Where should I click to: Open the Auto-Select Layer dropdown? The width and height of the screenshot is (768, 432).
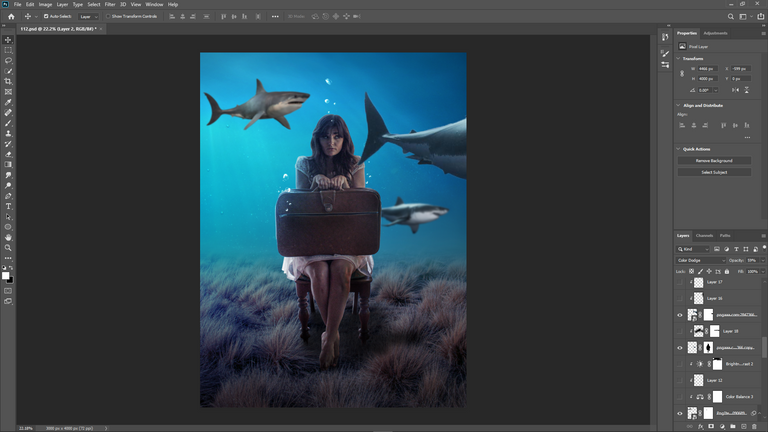[x=89, y=17]
